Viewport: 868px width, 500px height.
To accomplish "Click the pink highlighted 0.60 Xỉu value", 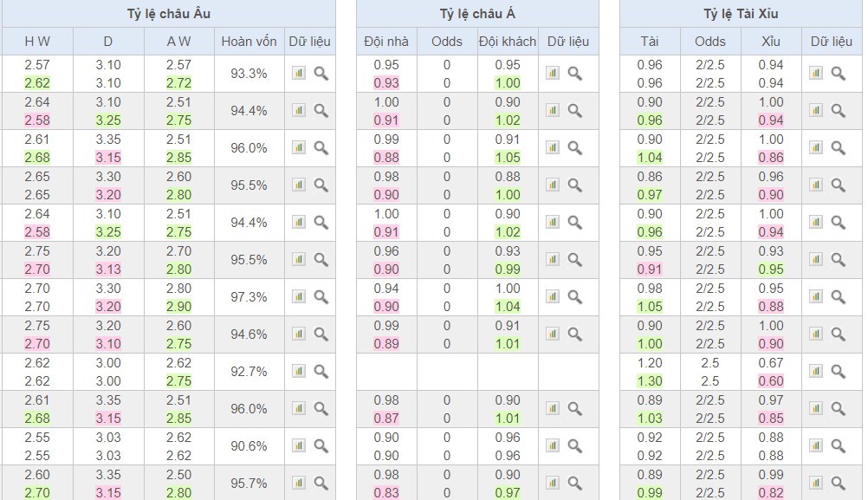I will point(770,381).
